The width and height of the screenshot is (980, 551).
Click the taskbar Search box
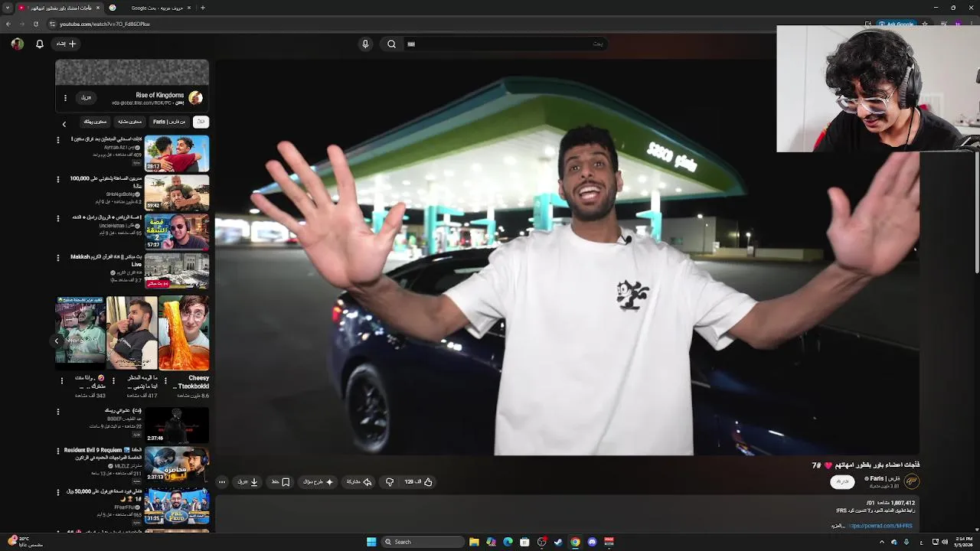[423, 542]
